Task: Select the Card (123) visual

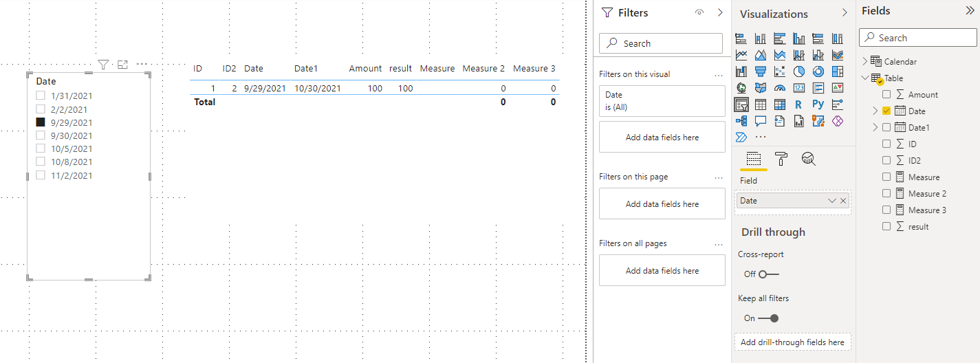Action: pos(799,88)
